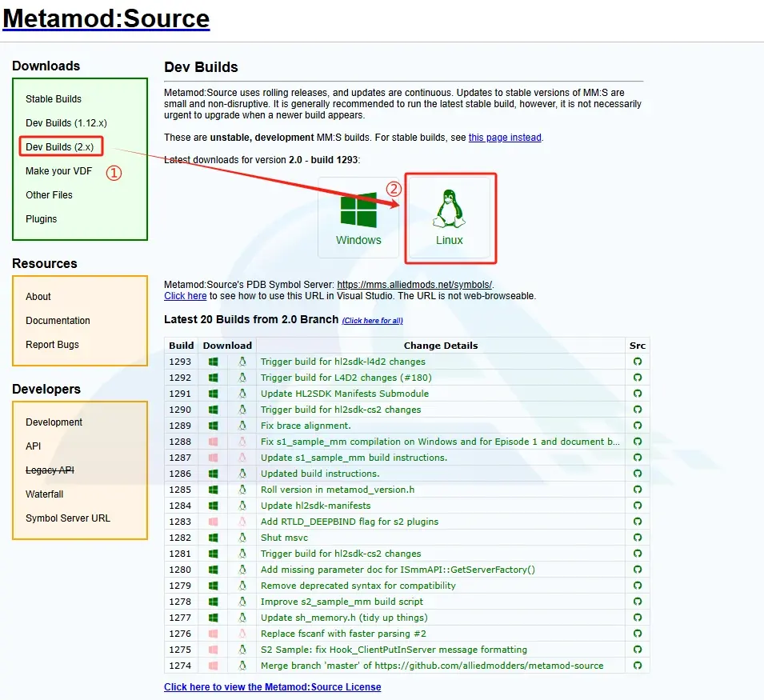Follow 'this page instead' stable builds link

click(505, 138)
